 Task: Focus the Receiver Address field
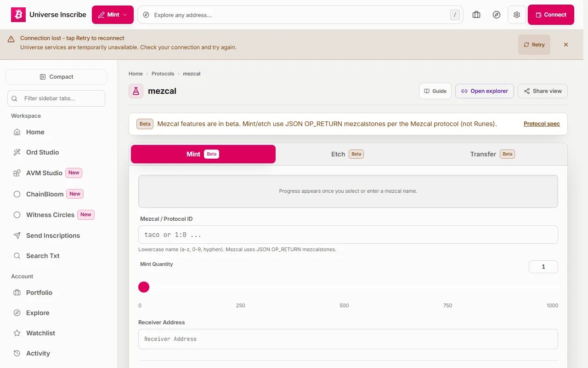[348, 339]
